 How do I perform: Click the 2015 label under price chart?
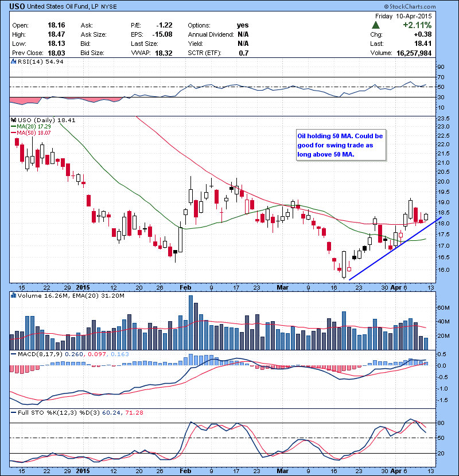[83, 287]
